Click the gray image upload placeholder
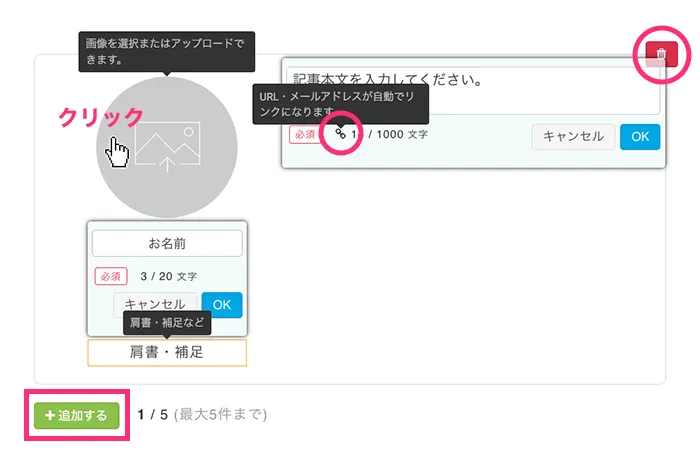This screenshot has width=700, height=470. click(168, 145)
